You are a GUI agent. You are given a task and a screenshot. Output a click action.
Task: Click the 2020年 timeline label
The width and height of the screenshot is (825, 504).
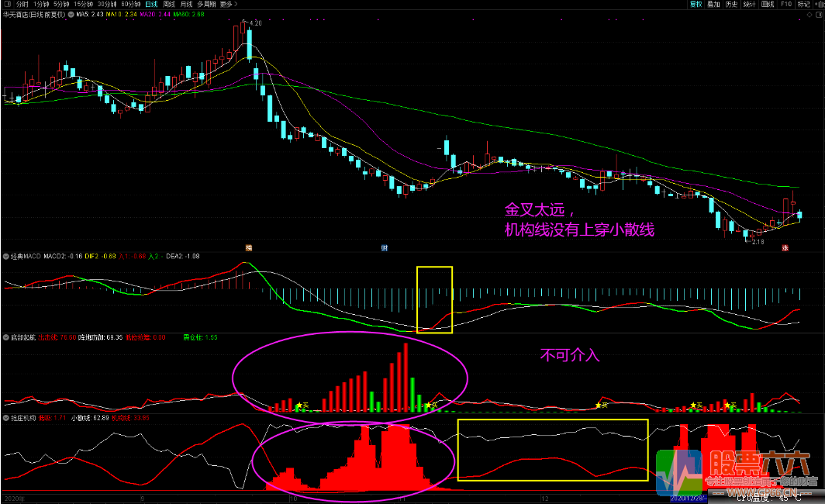14,499
